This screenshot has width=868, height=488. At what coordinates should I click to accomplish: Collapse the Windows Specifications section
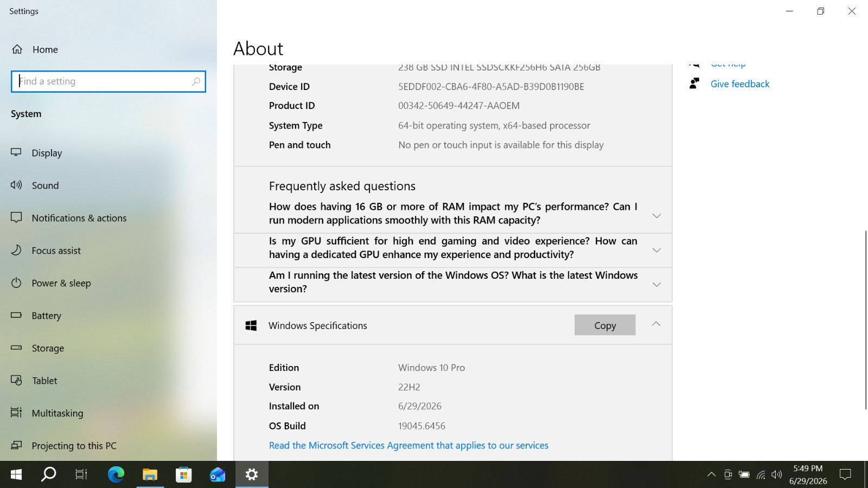tap(656, 324)
